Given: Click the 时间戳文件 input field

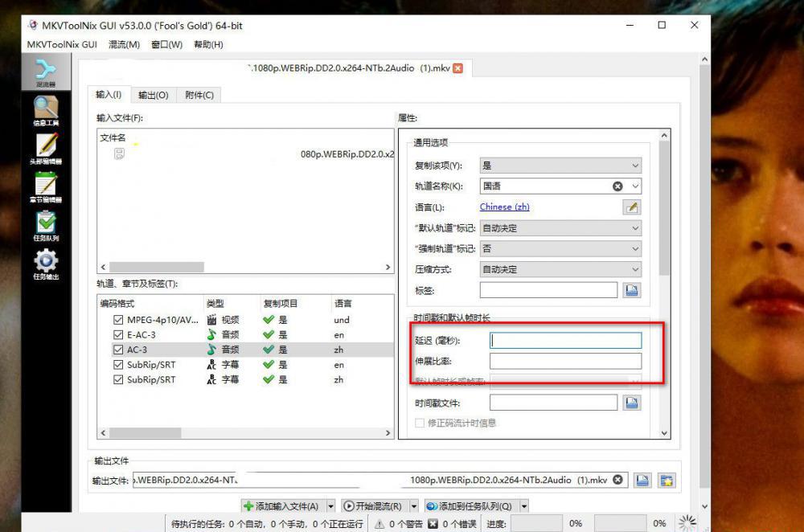Looking at the screenshot, I should tap(553, 403).
